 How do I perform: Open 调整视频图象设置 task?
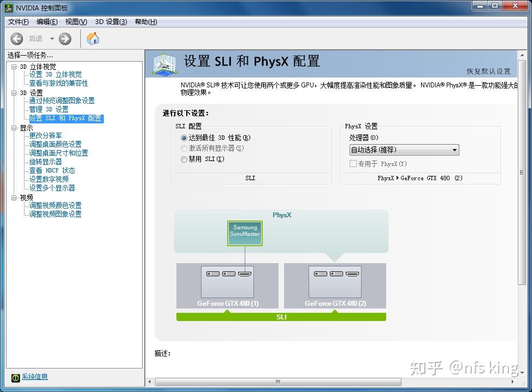55,215
